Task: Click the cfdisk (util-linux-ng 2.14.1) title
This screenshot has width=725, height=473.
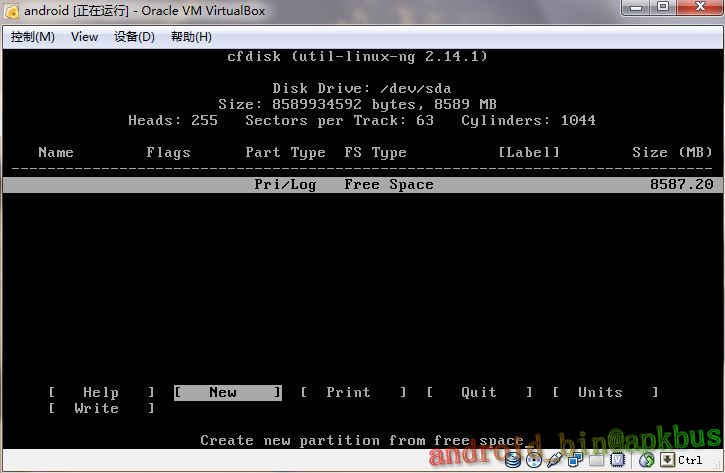Action: pyautogui.click(x=357, y=56)
